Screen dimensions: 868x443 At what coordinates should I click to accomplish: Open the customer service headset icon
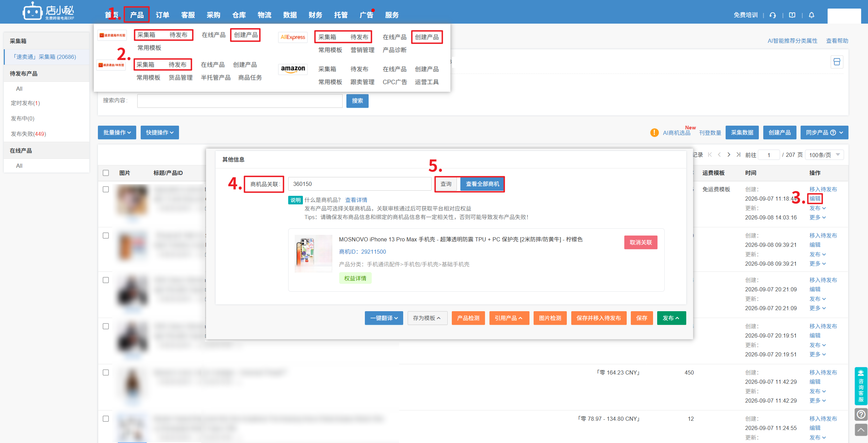(773, 15)
